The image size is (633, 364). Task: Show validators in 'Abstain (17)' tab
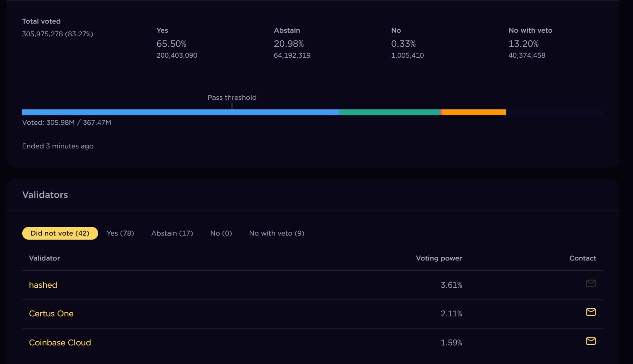[172, 233]
